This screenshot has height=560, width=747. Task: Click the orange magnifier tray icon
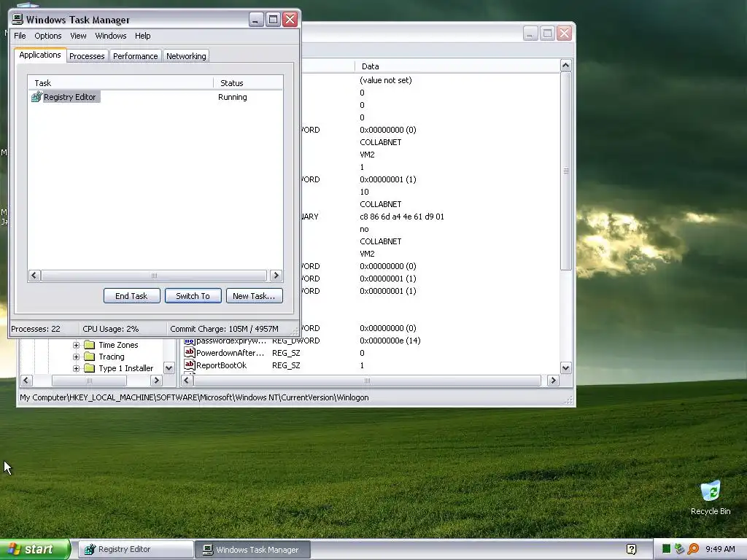pyautogui.click(x=693, y=549)
